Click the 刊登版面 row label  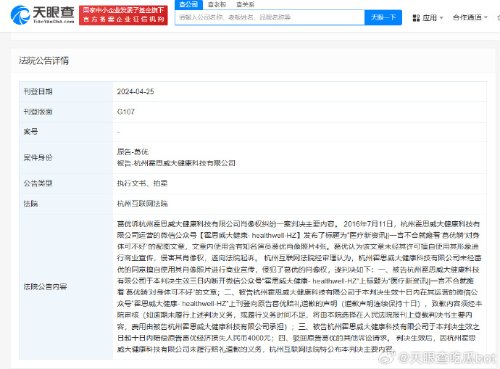38,112
